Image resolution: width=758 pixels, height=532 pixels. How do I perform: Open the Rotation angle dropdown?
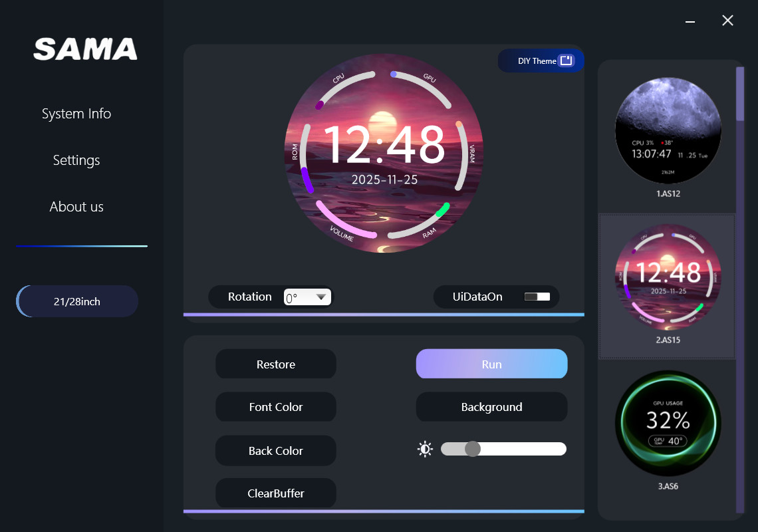307,297
